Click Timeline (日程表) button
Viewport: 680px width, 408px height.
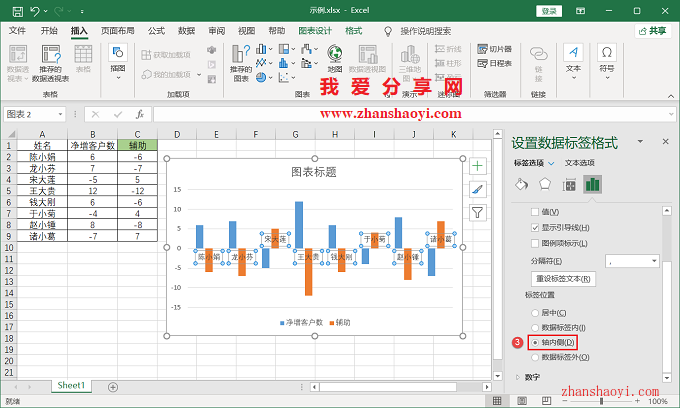tap(494, 63)
